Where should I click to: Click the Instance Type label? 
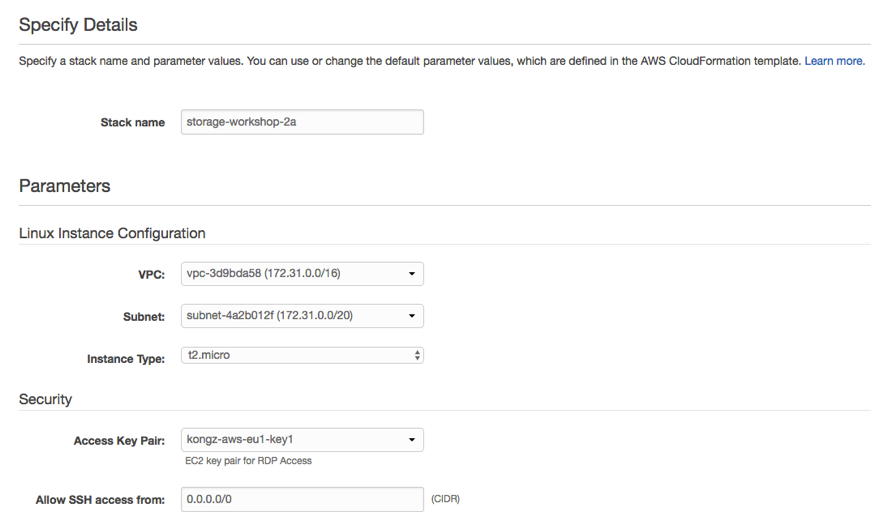[x=126, y=359]
